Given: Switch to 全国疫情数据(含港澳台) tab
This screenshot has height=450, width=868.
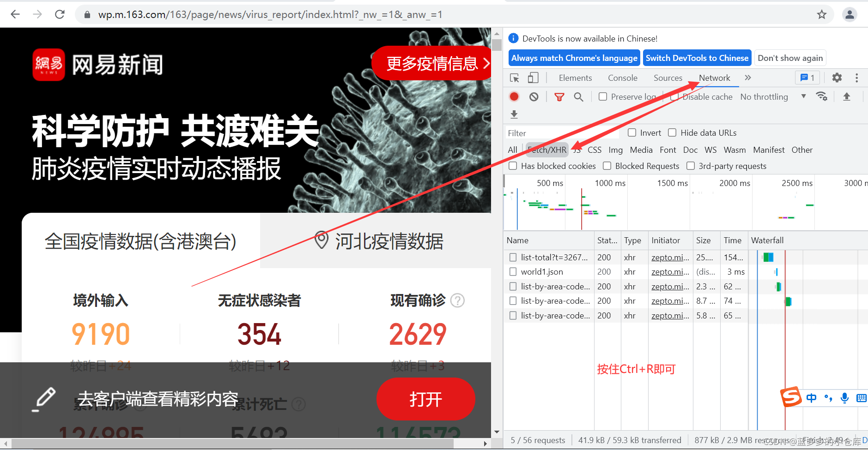Looking at the screenshot, I should tap(140, 241).
